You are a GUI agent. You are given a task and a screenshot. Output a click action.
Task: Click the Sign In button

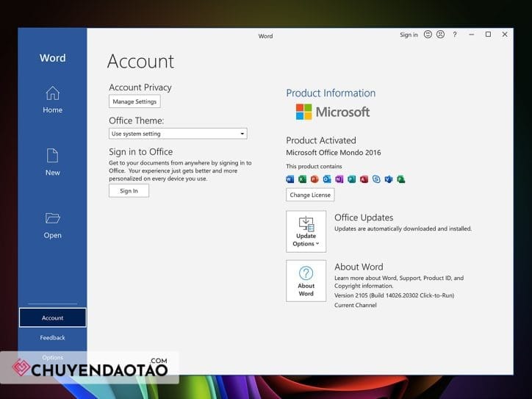(129, 190)
